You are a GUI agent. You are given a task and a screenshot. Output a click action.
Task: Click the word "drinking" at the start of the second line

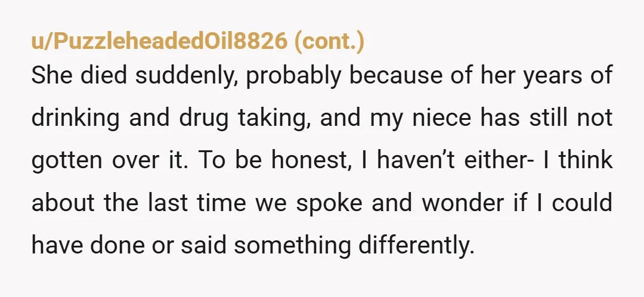pos(76,118)
